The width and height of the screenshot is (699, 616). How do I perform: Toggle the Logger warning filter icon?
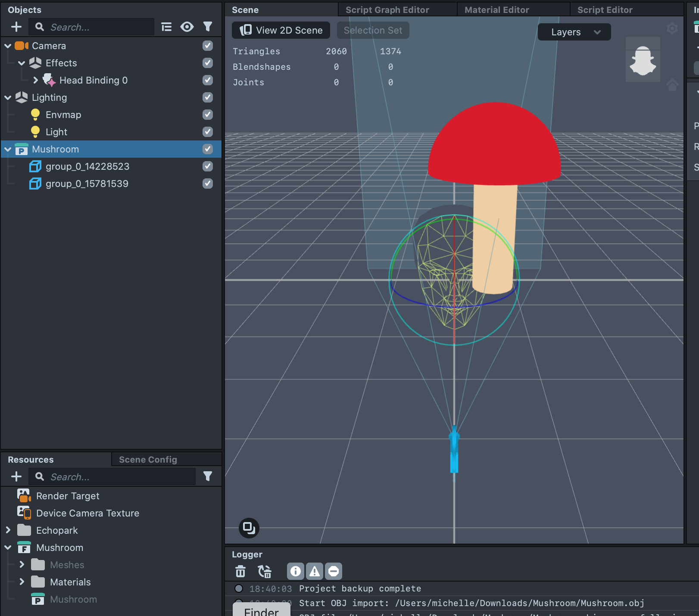tap(315, 571)
